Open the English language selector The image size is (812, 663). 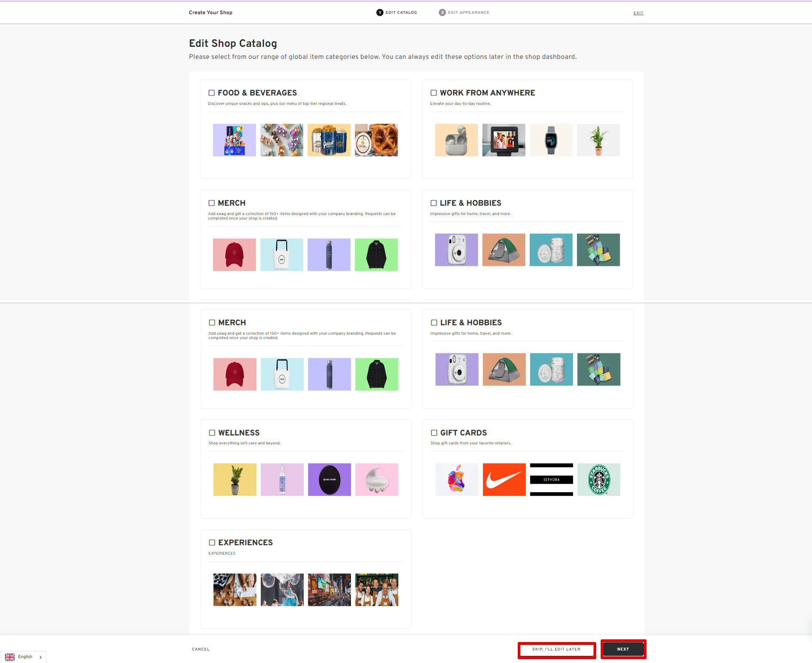coord(25,657)
